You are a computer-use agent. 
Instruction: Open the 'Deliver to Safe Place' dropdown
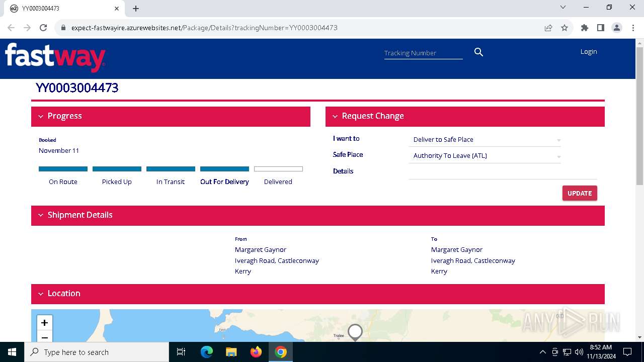click(485, 140)
